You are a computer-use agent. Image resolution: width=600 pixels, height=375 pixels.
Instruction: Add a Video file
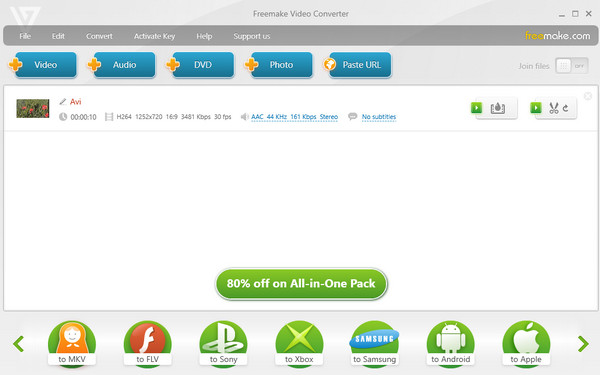43,65
